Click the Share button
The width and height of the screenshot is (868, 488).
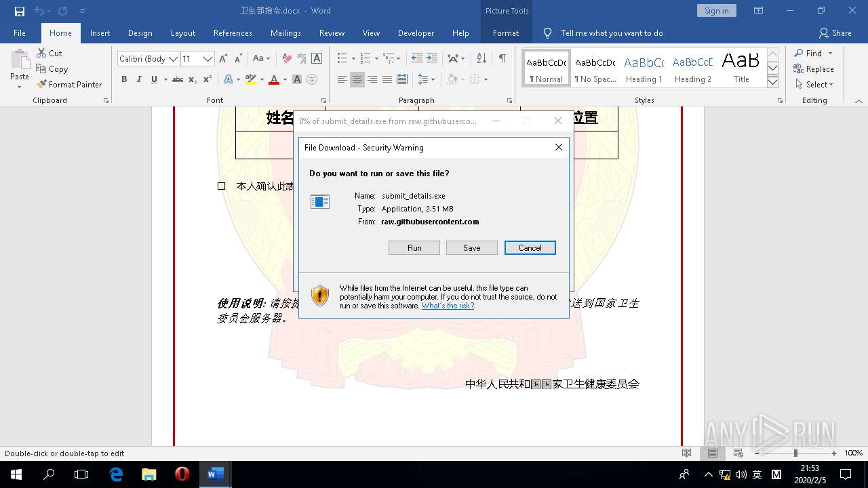835,33
